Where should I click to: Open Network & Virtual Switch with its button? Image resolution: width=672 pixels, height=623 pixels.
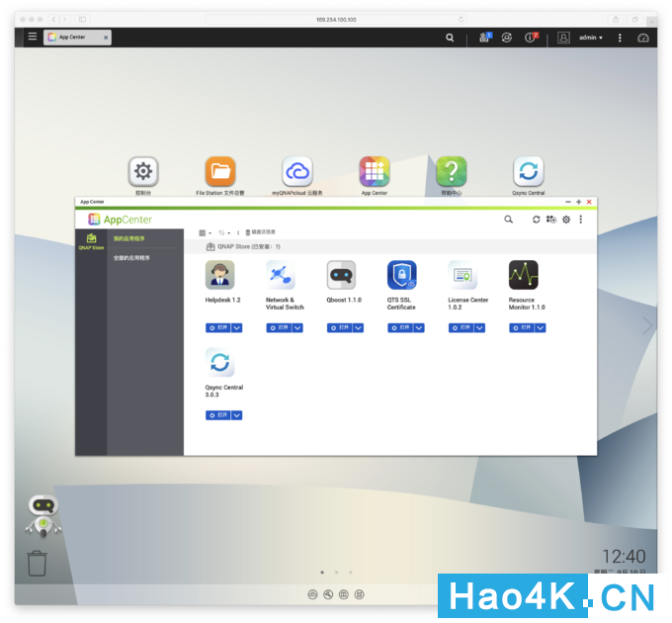pyautogui.click(x=279, y=328)
